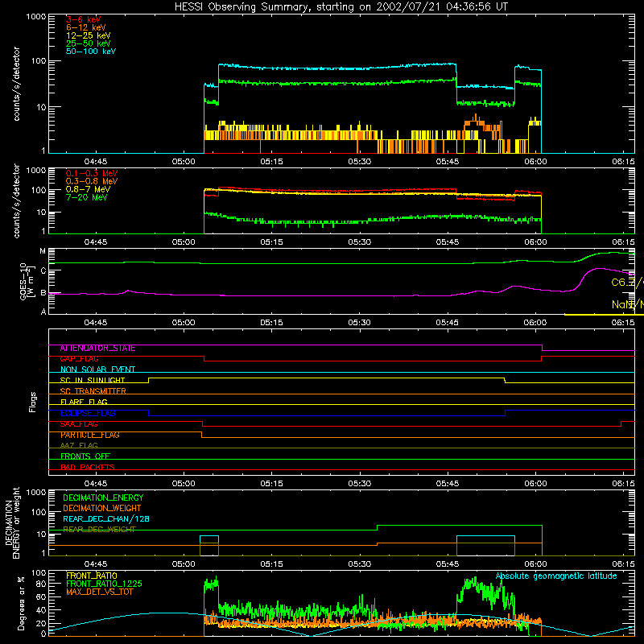Select the BAD_PACKETS flag label
Image resolution: width=644 pixels, height=644 pixels.
tap(88, 467)
